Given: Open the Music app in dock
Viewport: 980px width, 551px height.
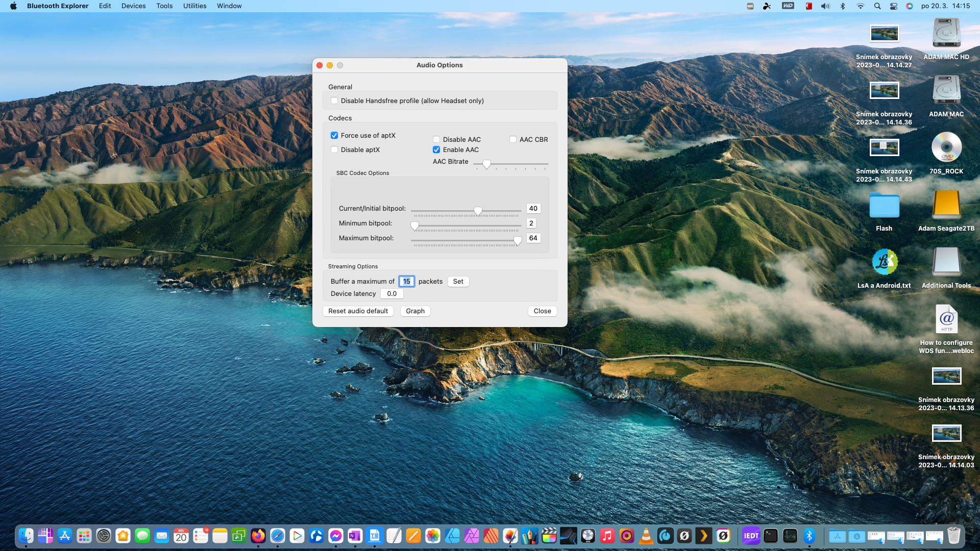Looking at the screenshot, I should pyautogui.click(x=607, y=536).
